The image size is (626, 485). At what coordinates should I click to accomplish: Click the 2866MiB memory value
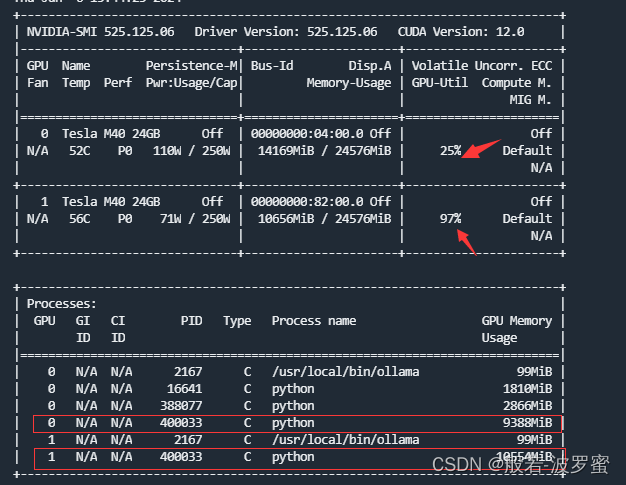pos(527,406)
